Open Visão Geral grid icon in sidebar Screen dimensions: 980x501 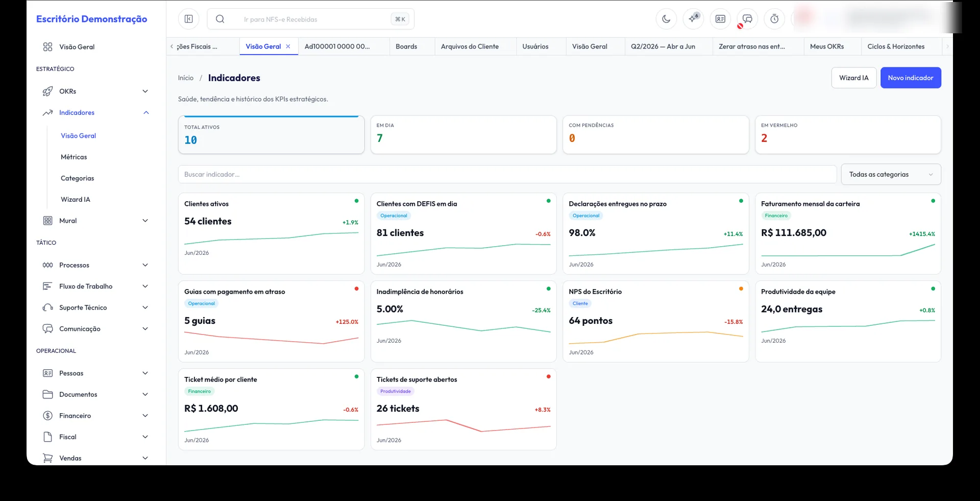click(x=47, y=47)
